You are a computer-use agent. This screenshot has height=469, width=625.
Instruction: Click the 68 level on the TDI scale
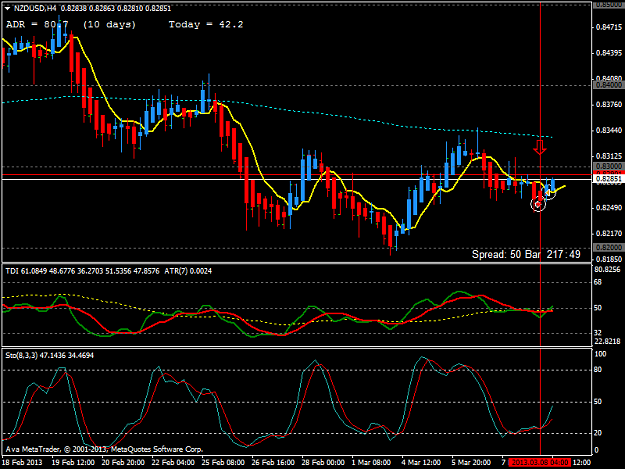(598, 282)
